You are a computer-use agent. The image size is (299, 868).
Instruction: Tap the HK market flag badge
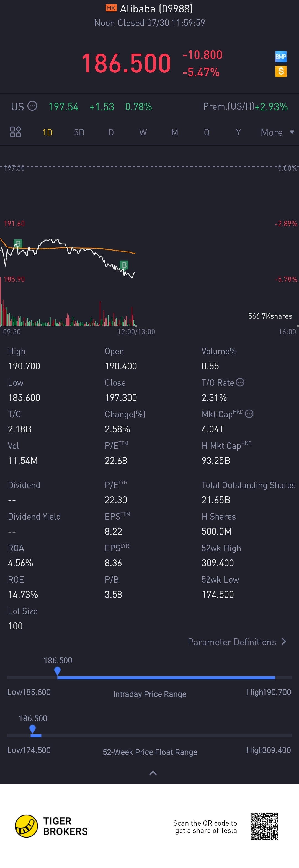coord(111,8)
